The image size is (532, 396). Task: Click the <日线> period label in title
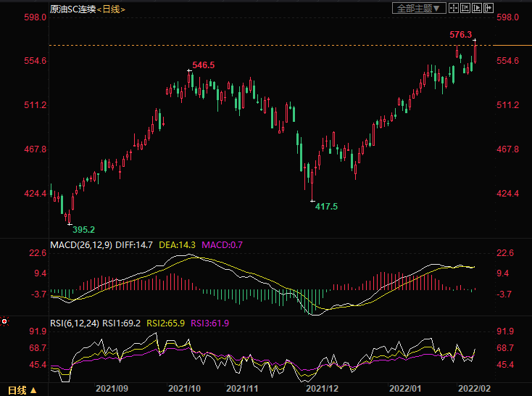click(111, 9)
